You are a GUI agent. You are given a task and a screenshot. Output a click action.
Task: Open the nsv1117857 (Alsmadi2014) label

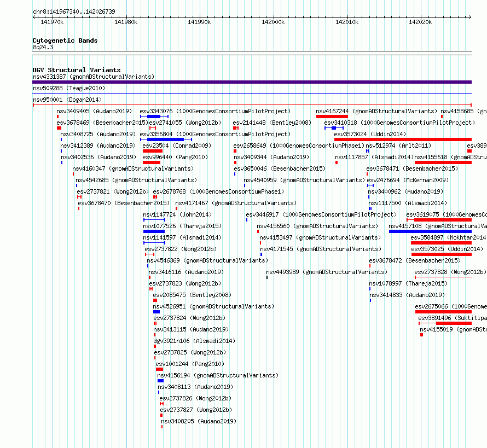(374, 157)
